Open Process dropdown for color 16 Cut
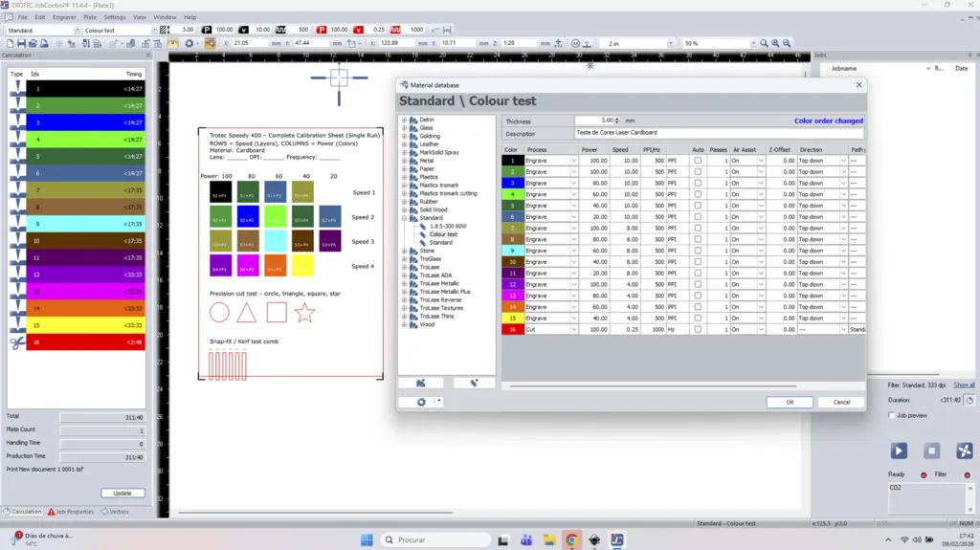 pyautogui.click(x=573, y=329)
